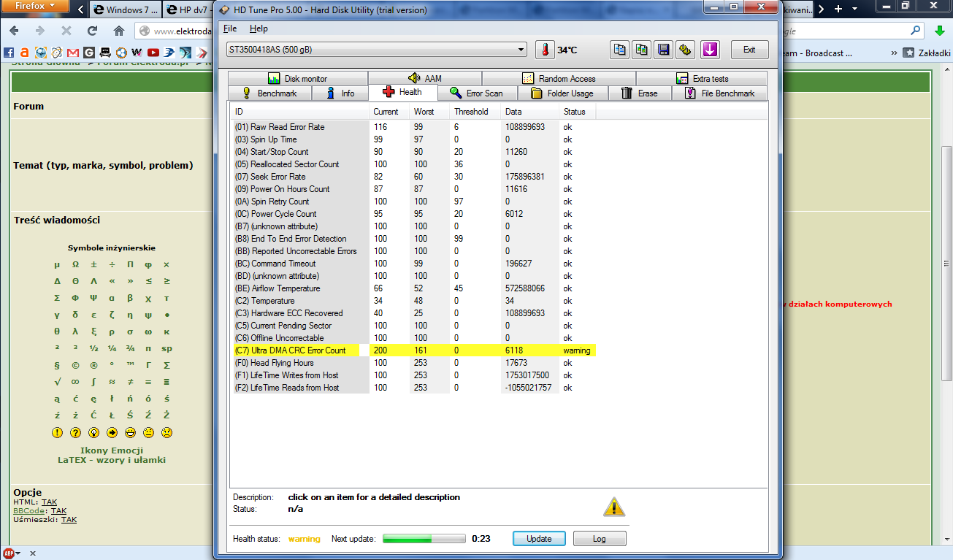This screenshot has width=953, height=560.
Task: Click the next update progress bar
Action: click(x=424, y=539)
